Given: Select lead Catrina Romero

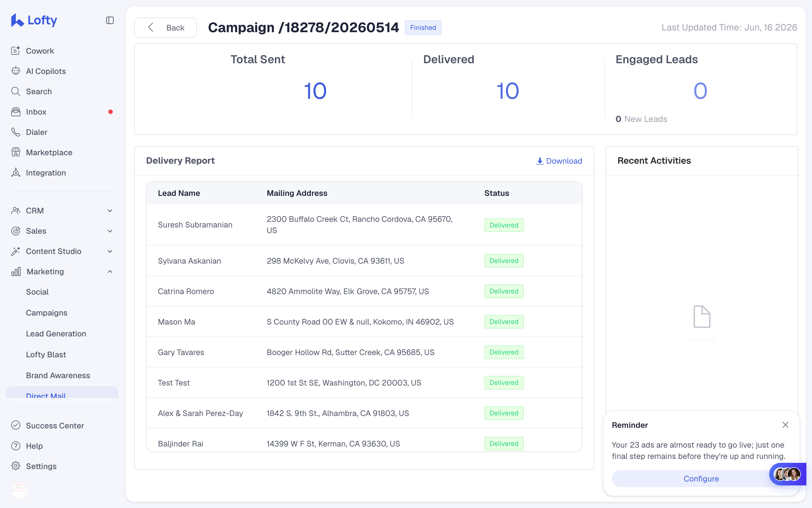Looking at the screenshot, I should pos(186,291).
